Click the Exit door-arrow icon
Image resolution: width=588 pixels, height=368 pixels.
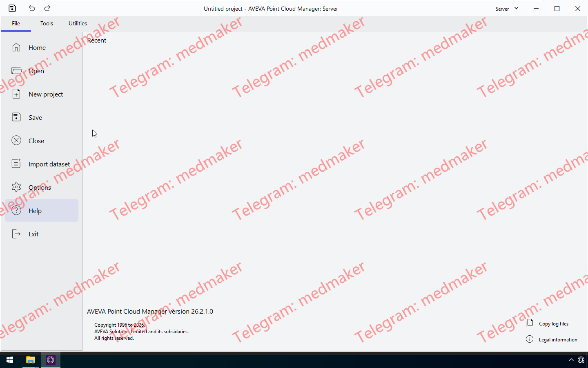16,234
